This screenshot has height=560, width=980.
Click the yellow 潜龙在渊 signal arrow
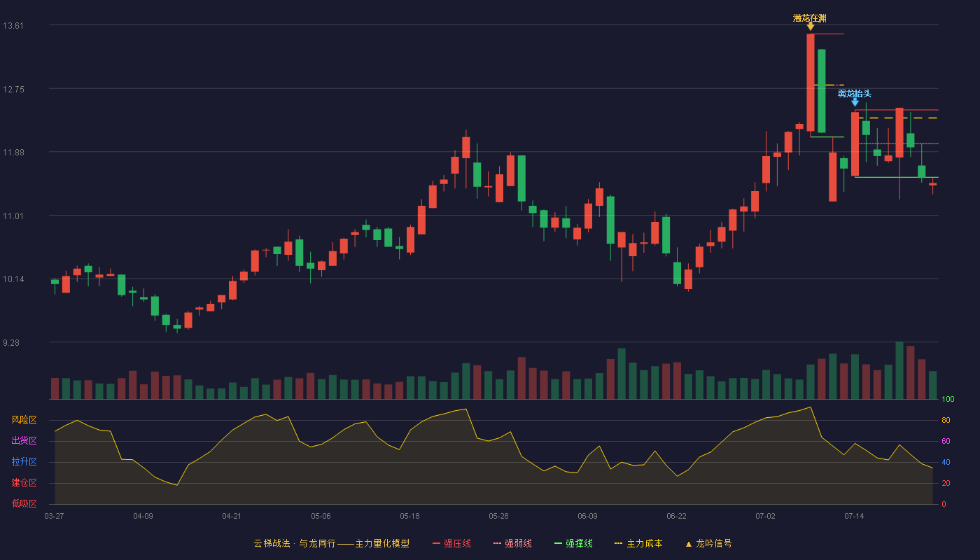click(811, 27)
